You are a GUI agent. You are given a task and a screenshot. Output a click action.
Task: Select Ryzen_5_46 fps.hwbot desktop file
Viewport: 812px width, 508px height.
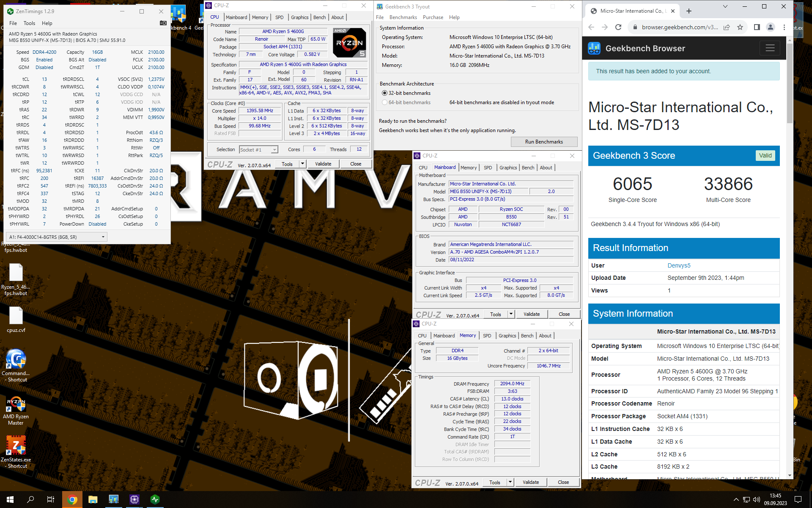pyautogui.click(x=16, y=279)
